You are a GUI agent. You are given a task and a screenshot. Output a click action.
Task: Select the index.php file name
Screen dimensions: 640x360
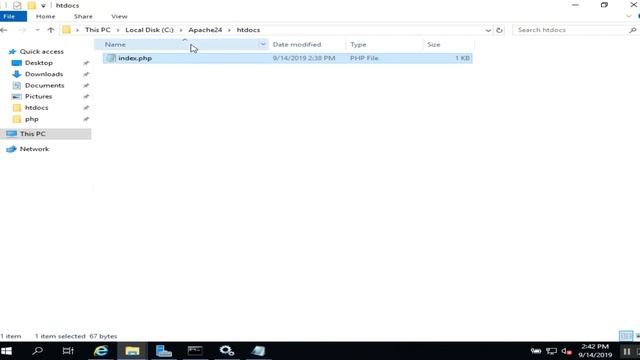tap(135, 58)
